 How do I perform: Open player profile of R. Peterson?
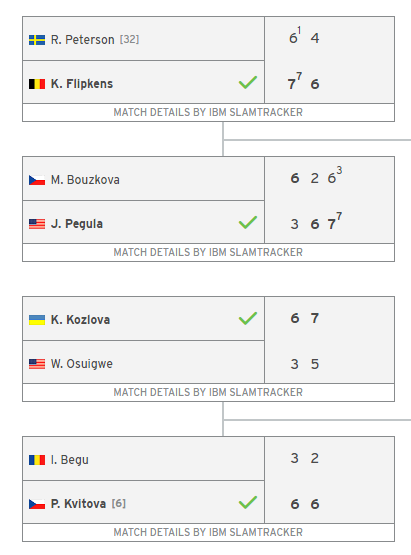82,40
